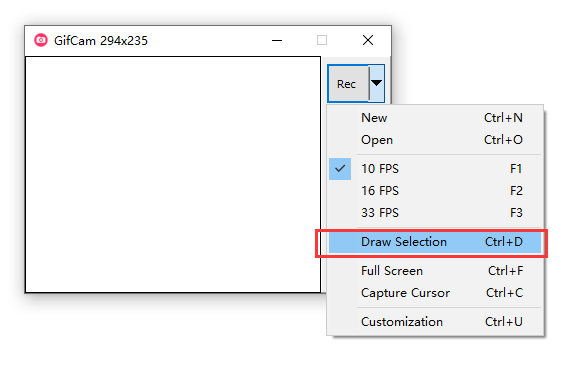Minimize the GifCam window

(x=277, y=40)
